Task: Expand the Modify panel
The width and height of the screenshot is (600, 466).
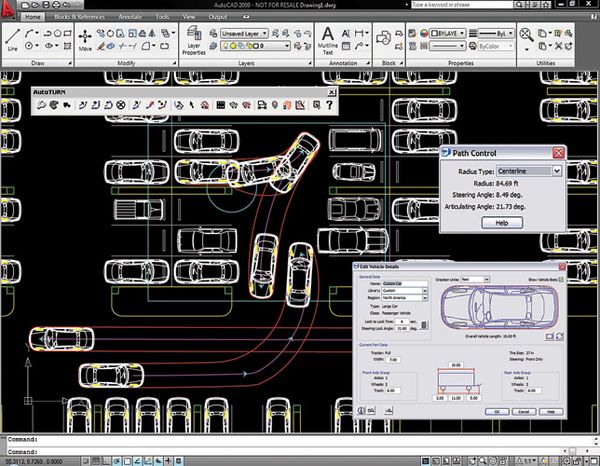Action: pos(174,63)
